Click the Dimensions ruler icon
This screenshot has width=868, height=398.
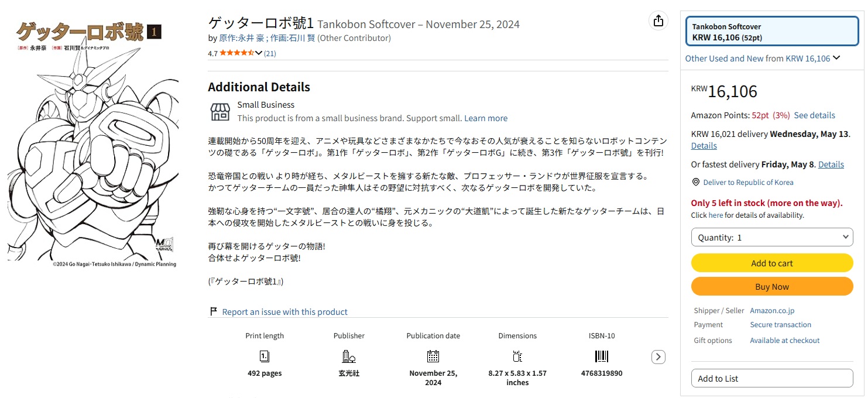(x=517, y=356)
